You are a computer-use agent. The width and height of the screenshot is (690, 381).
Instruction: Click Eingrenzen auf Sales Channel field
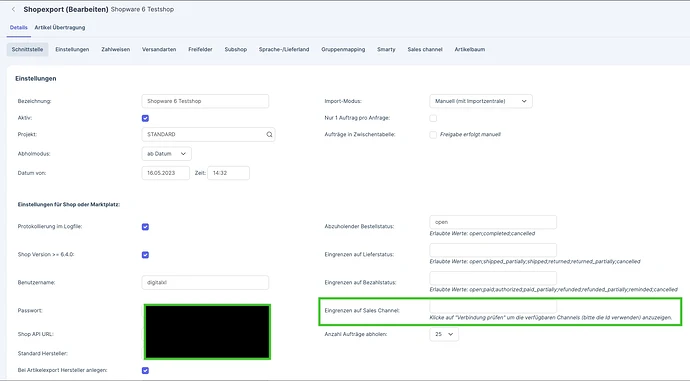493,306
